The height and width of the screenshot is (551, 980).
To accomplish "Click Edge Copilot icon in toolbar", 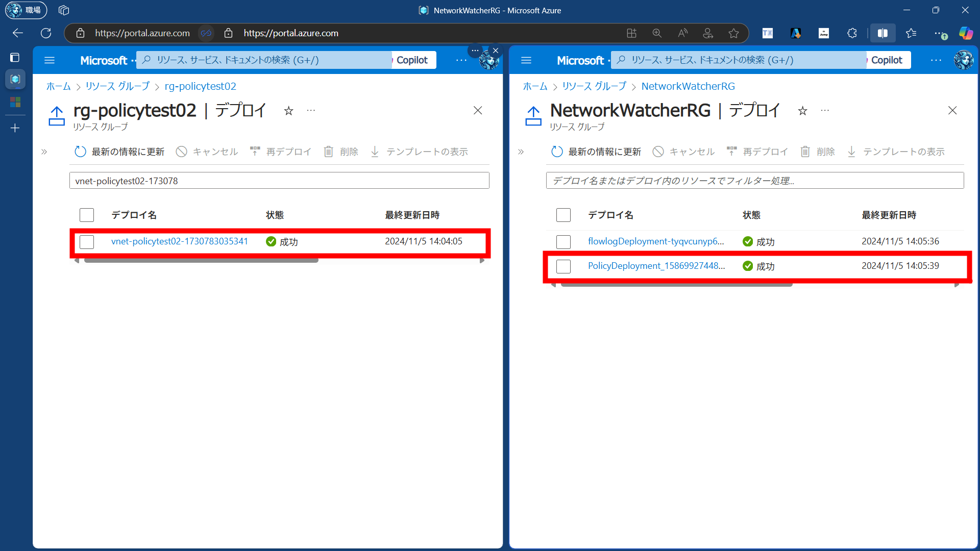I will [x=965, y=33].
